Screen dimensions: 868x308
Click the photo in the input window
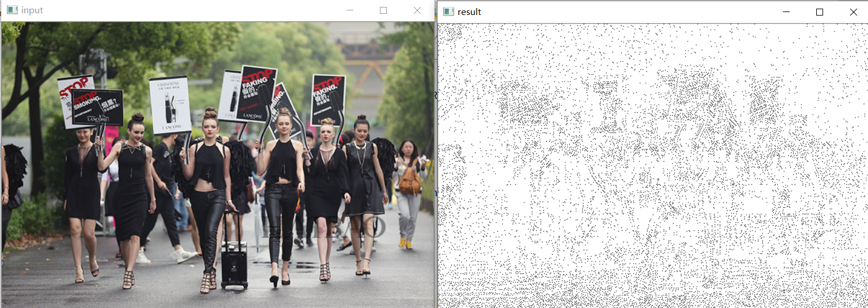click(218, 165)
